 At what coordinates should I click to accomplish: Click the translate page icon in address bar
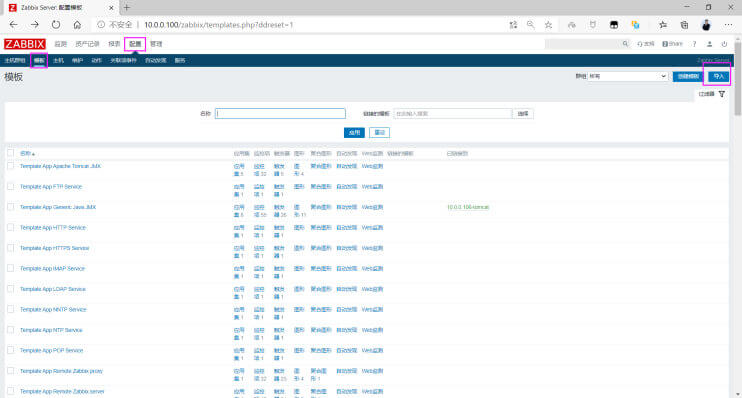click(513, 25)
